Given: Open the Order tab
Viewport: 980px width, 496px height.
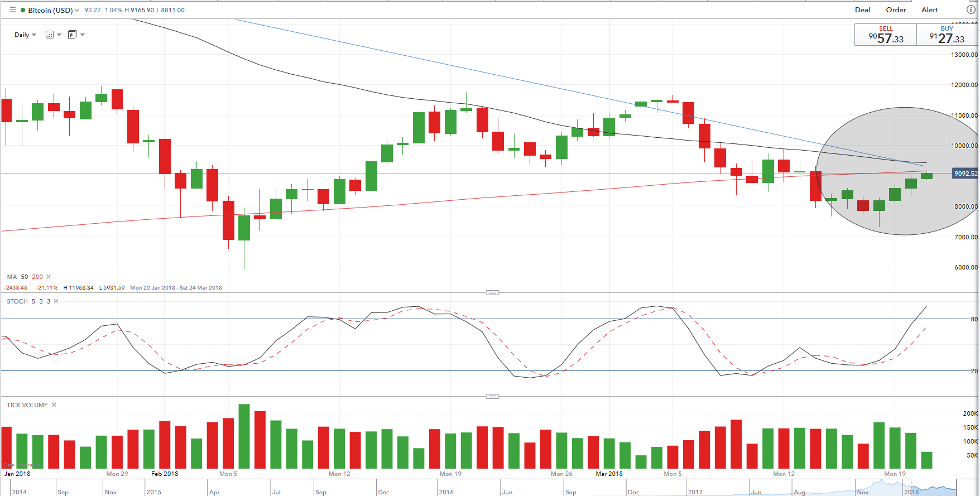Looking at the screenshot, I should click(x=896, y=9).
